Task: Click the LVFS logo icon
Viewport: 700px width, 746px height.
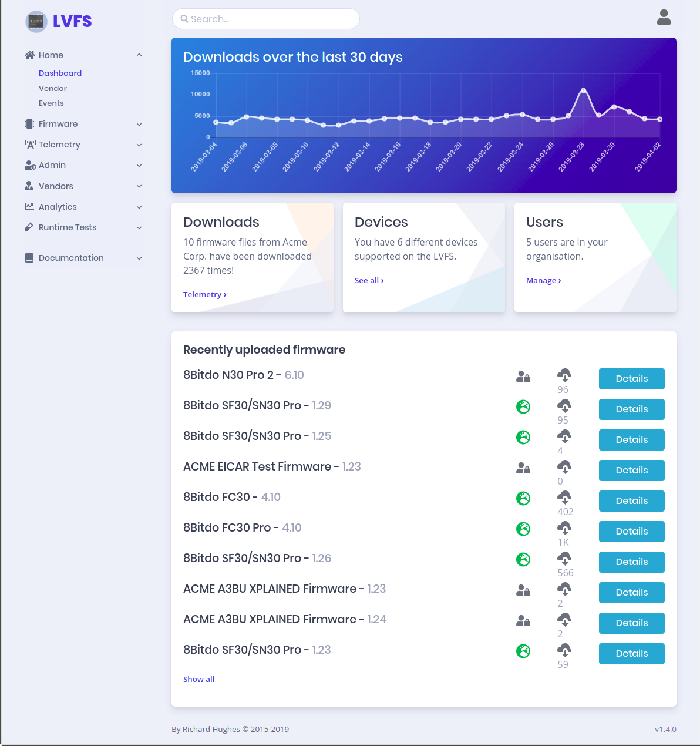Action: 36,22
